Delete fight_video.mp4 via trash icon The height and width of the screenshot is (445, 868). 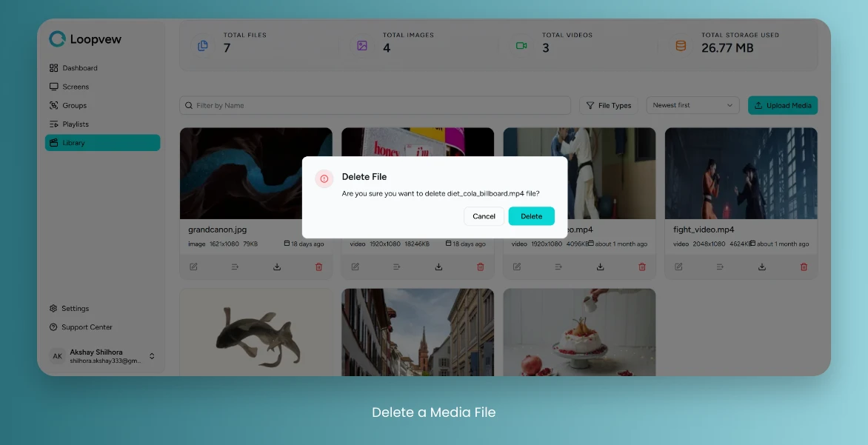point(804,267)
